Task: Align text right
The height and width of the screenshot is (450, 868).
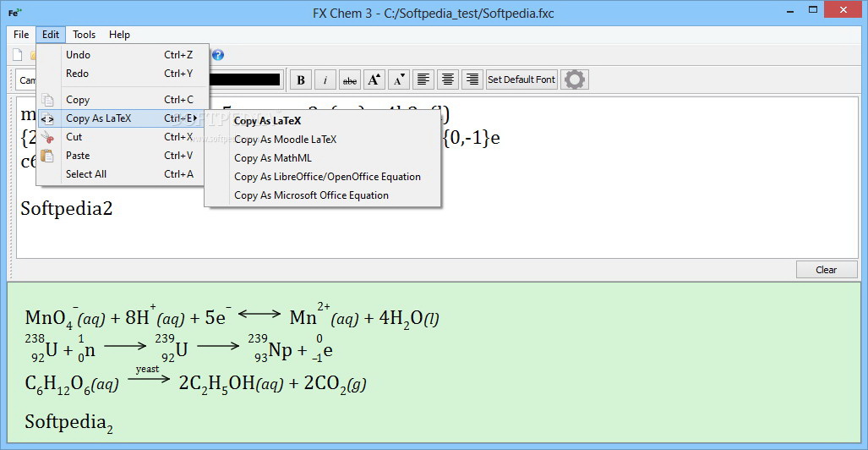Action: (x=472, y=80)
